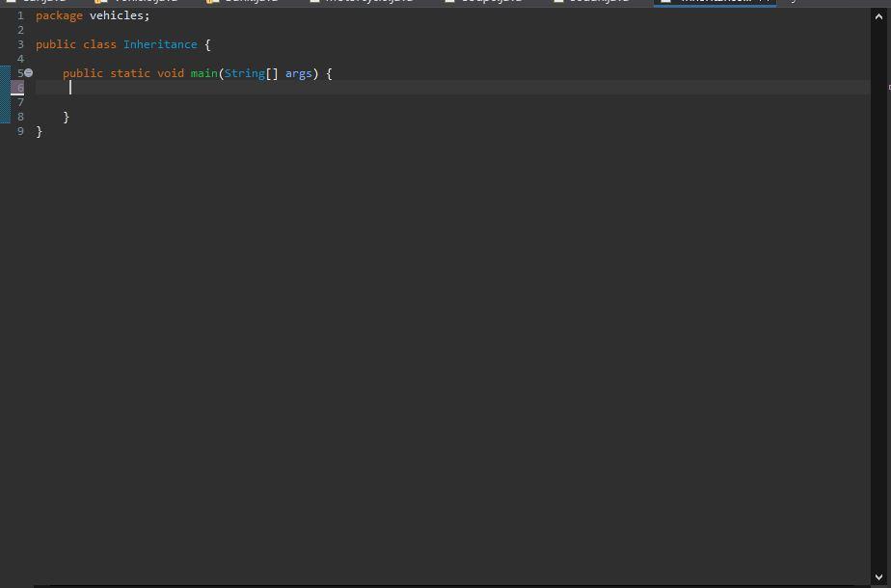Click the Java file icon on Vehicles.java tab
Viewport: 891px width, 588px height.
(100, 2)
